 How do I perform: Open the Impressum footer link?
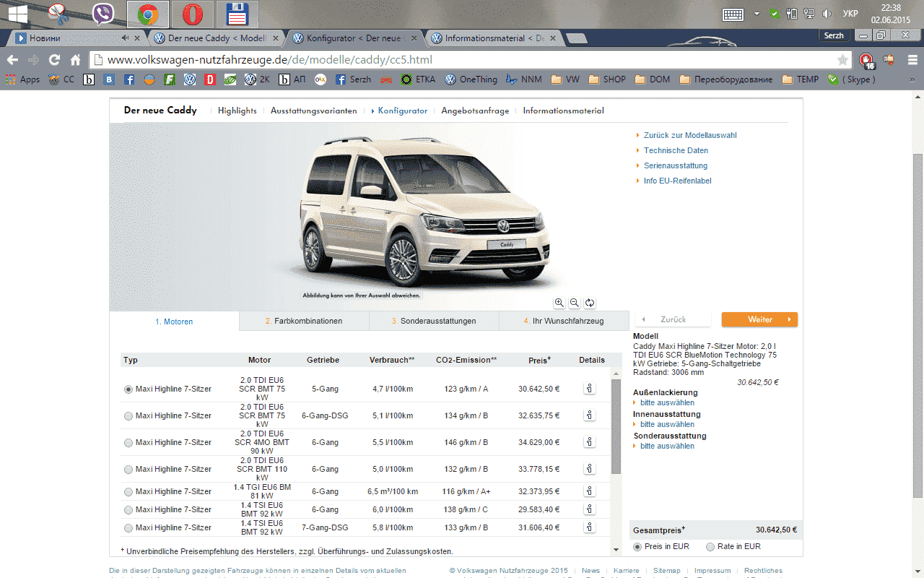(x=712, y=571)
